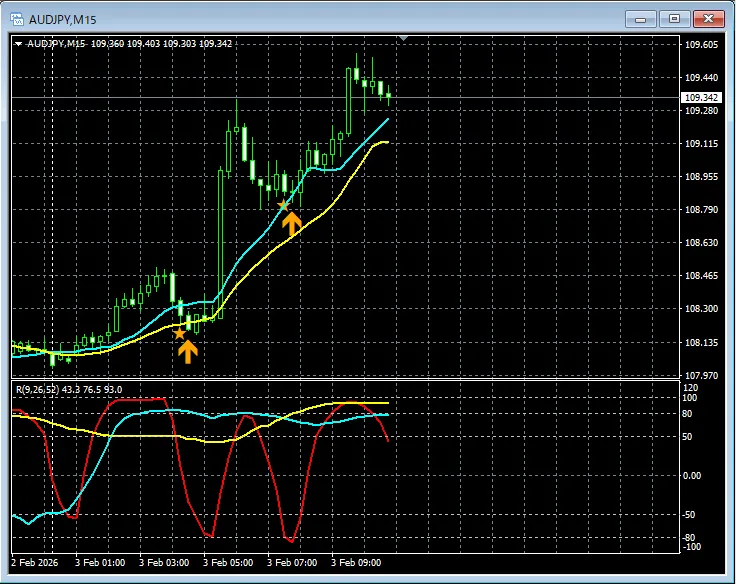Click the AUDJPY chart window icon in title bar

(x=17, y=19)
